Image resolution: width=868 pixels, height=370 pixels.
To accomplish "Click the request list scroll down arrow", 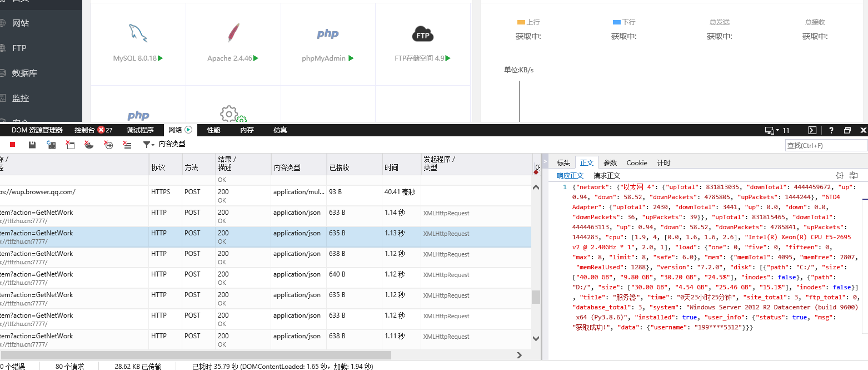I will point(536,337).
